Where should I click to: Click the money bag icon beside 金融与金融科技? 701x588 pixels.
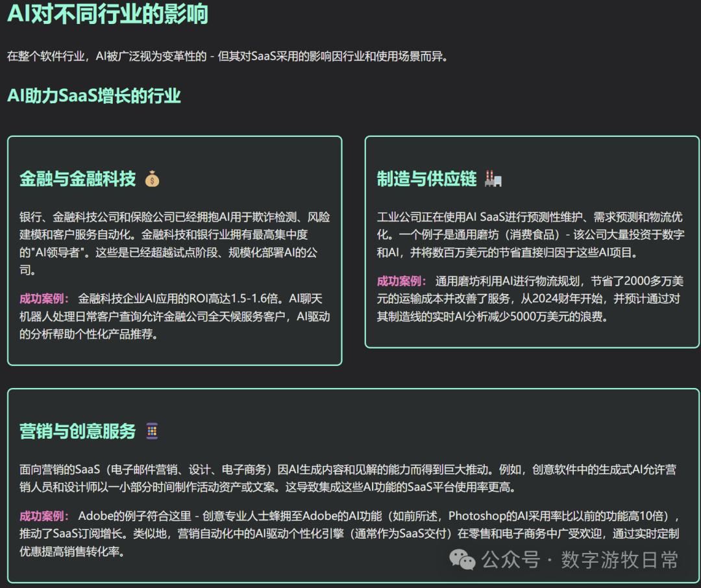pyautogui.click(x=152, y=179)
